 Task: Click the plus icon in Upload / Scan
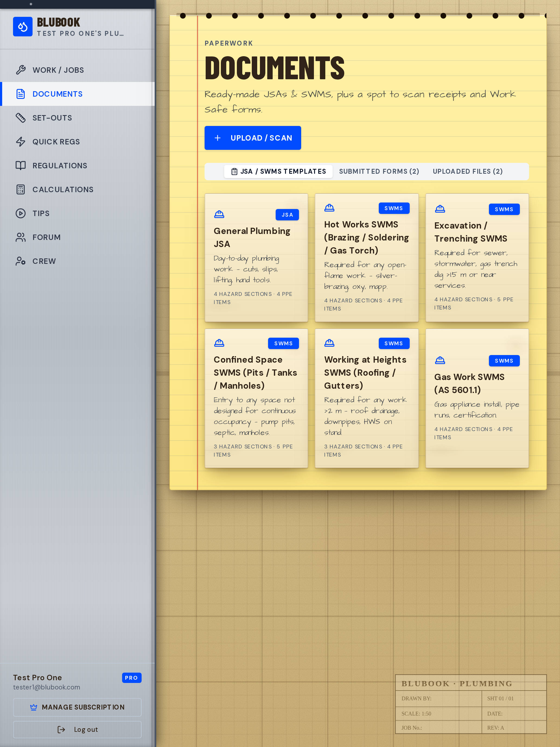218,138
